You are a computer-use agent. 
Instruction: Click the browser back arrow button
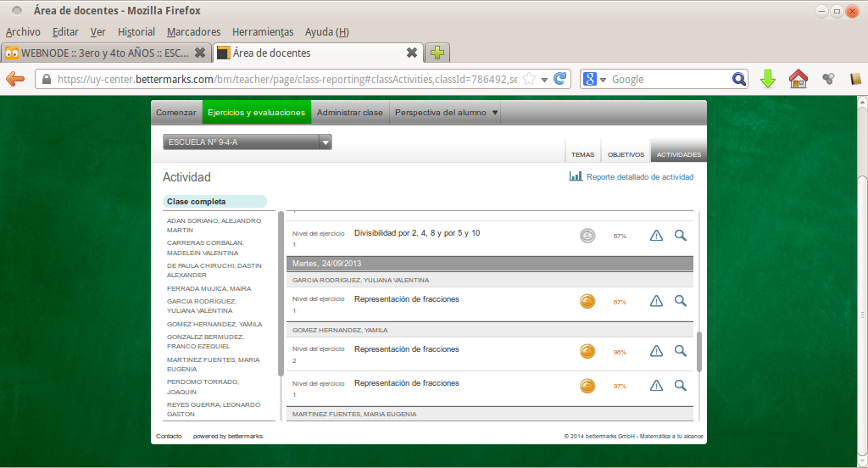[15, 79]
